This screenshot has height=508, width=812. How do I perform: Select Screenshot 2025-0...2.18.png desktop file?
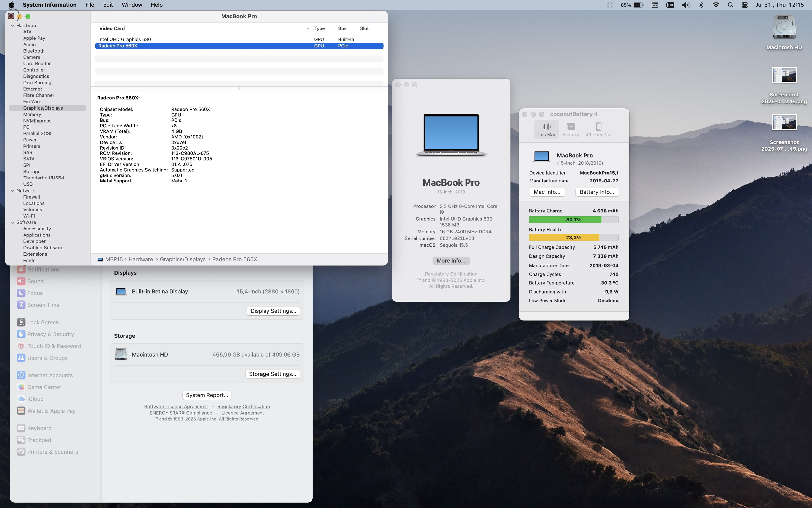click(x=784, y=86)
